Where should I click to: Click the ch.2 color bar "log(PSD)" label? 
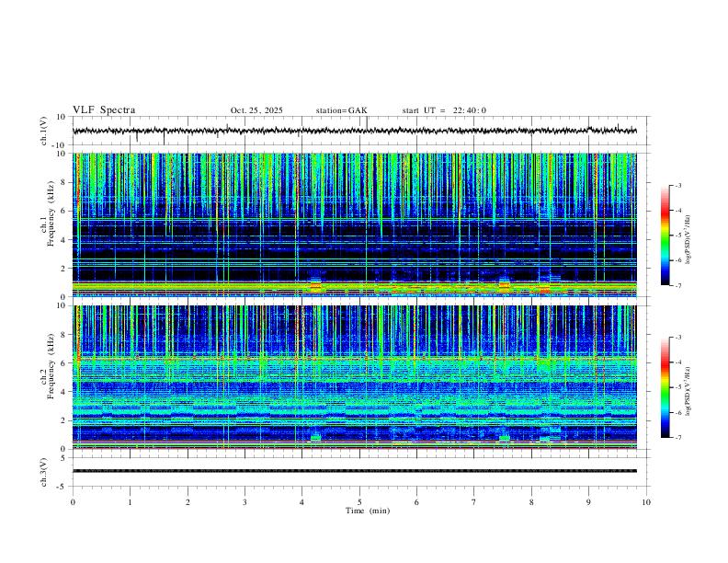click(x=688, y=392)
